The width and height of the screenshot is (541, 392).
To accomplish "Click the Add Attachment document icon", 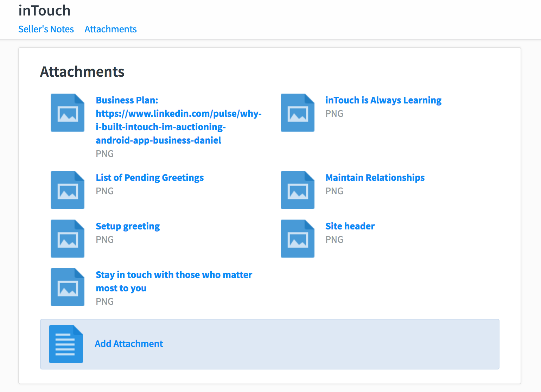I will (x=66, y=344).
